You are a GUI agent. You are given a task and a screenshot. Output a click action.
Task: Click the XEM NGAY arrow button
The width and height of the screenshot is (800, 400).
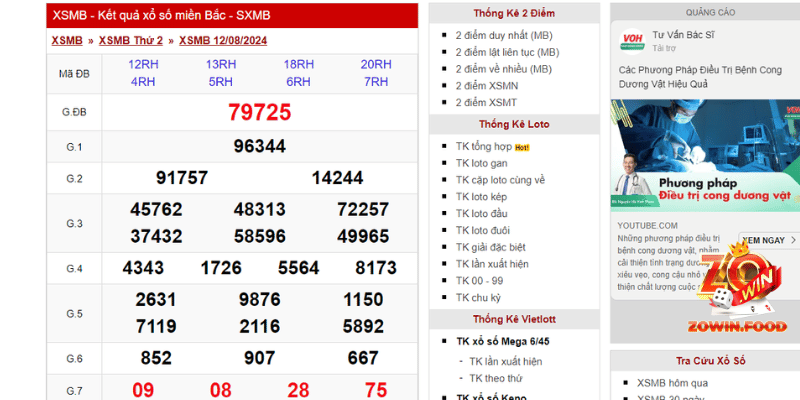[x=770, y=240]
